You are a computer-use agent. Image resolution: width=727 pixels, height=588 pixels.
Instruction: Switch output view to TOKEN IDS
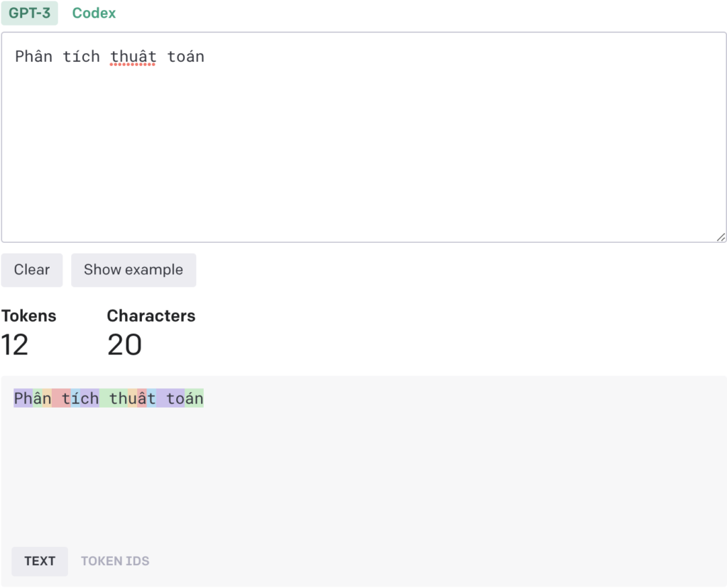(115, 561)
